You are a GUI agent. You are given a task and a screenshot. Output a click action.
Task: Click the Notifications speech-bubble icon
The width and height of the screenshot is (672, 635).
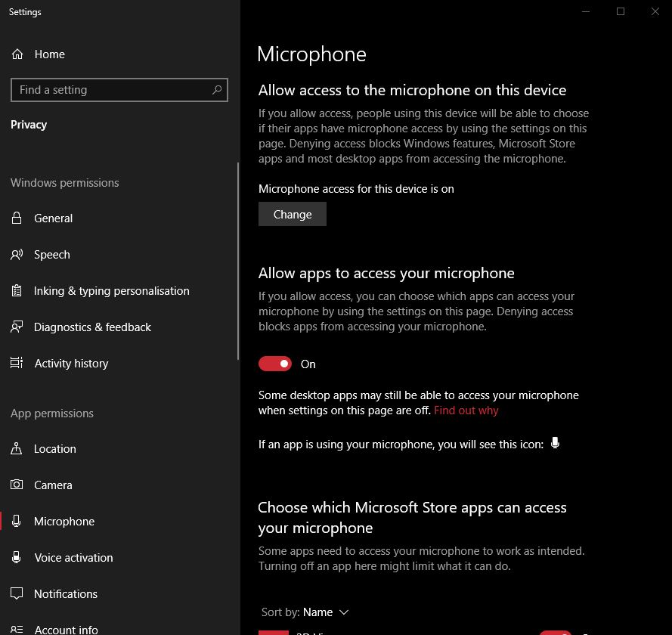point(17,593)
